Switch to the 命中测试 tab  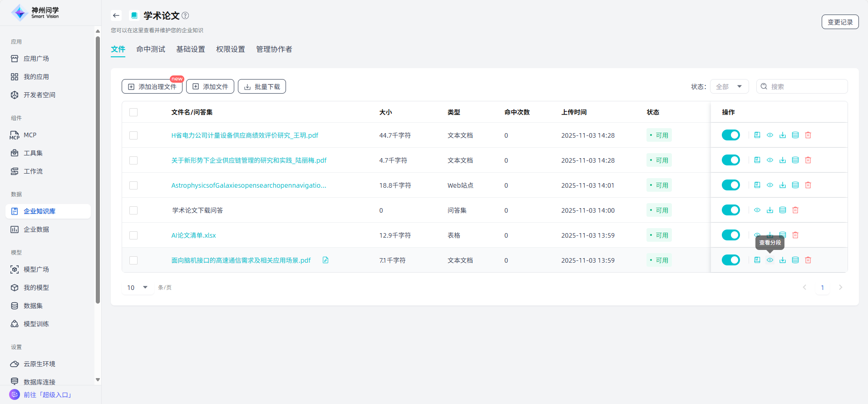click(x=151, y=49)
